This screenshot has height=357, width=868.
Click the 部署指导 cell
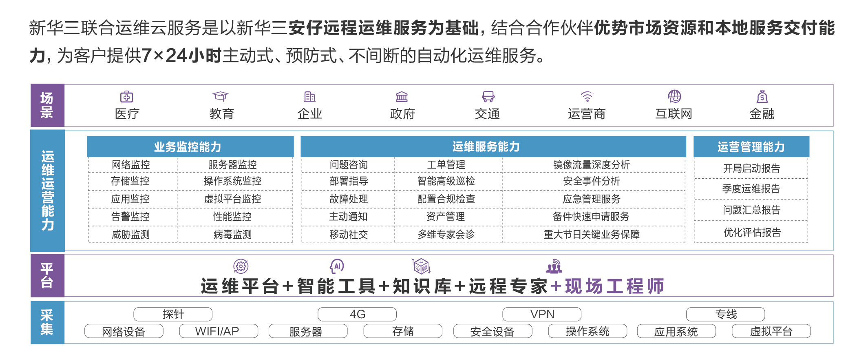click(x=348, y=181)
